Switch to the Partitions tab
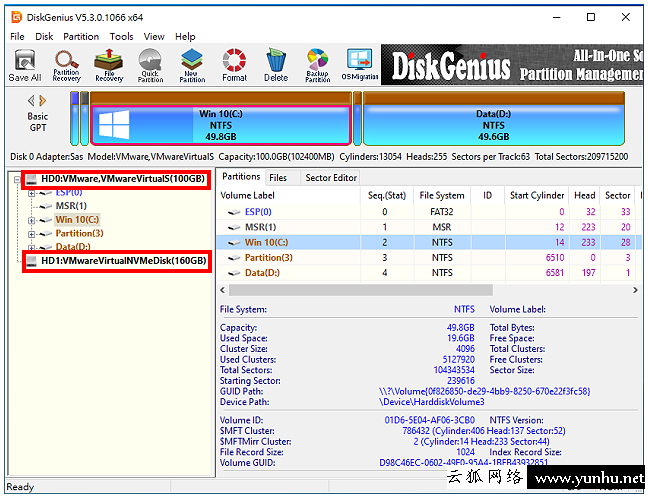The width and height of the screenshot is (648, 500). tap(241, 177)
